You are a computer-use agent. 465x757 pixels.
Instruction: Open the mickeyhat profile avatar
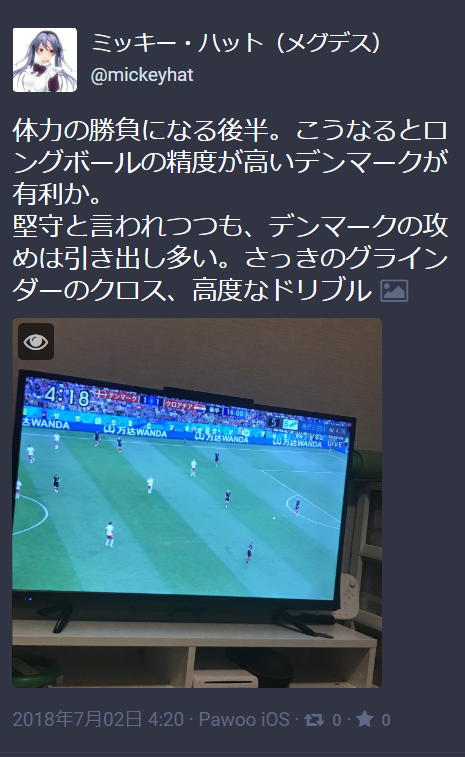pyautogui.click(x=44, y=60)
